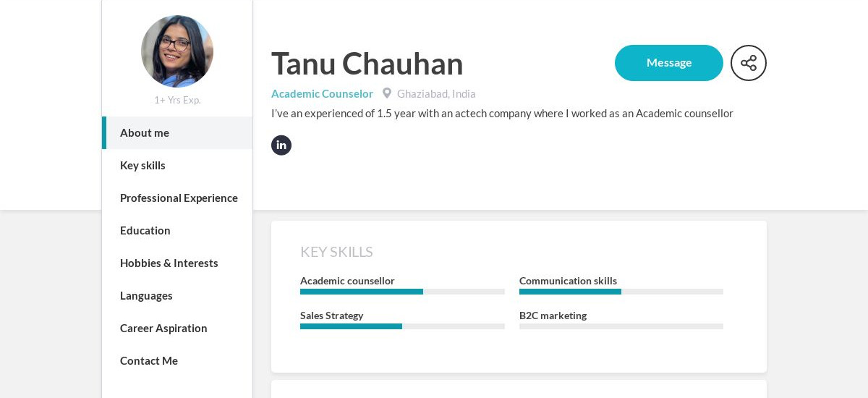This screenshot has width=868, height=398.
Task: Jump to Education section
Action: (145, 231)
